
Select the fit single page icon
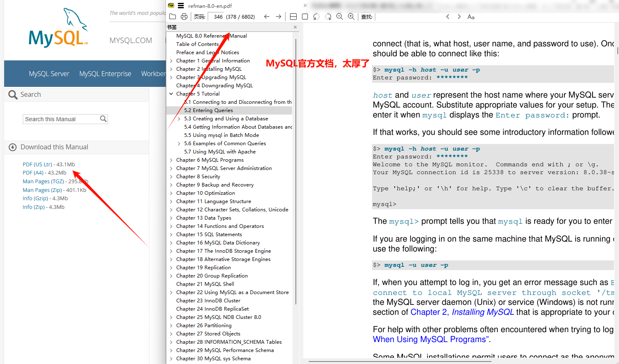tap(305, 17)
